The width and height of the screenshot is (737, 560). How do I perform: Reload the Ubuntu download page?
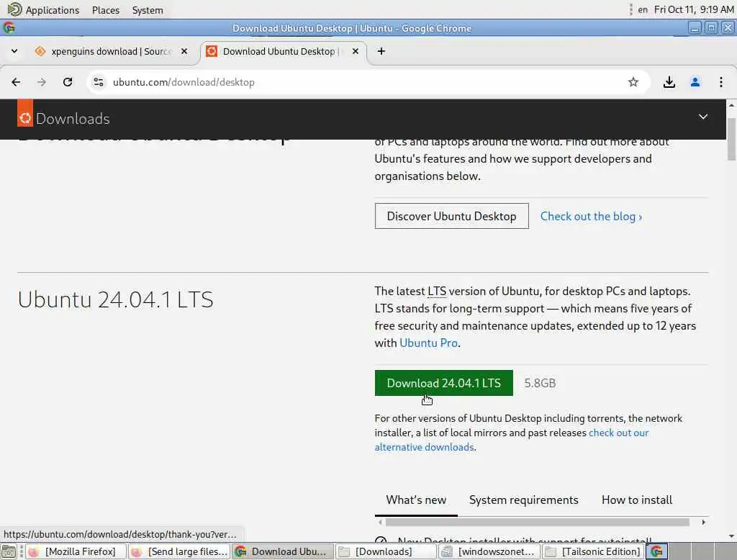click(x=68, y=82)
